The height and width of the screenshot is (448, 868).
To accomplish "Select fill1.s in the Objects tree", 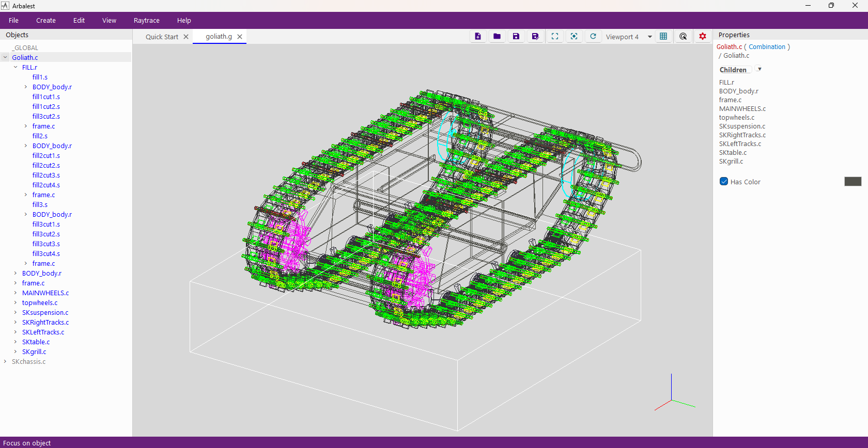I will point(40,77).
